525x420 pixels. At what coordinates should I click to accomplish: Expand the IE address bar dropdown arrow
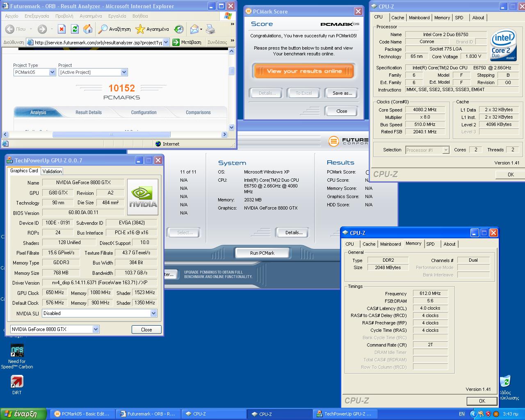coord(166,42)
